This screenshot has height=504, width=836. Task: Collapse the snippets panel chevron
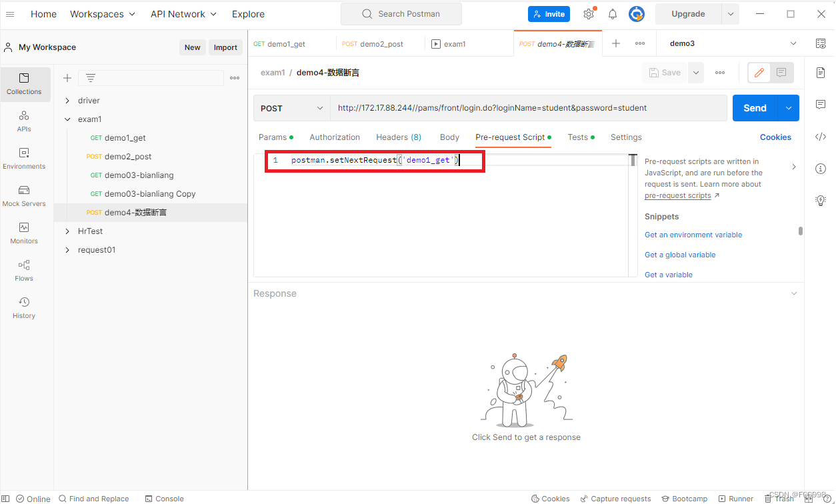pyautogui.click(x=793, y=167)
